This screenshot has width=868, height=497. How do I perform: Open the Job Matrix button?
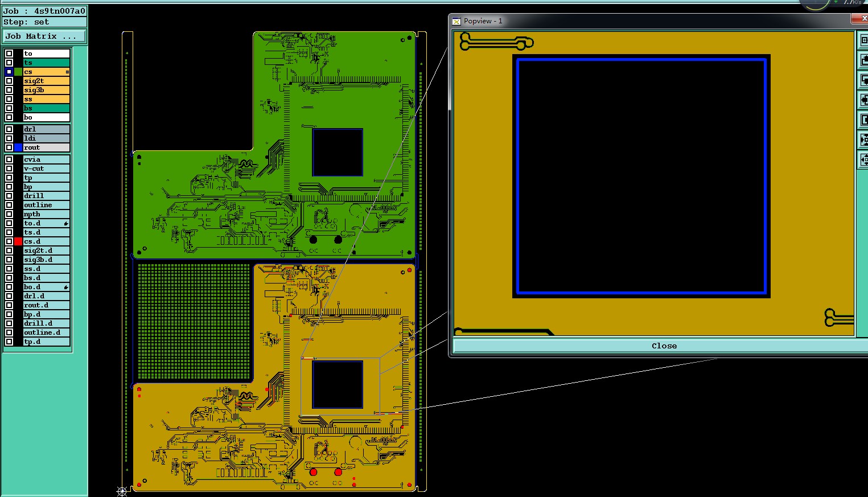pyautogui.click(x=44, y=36)
